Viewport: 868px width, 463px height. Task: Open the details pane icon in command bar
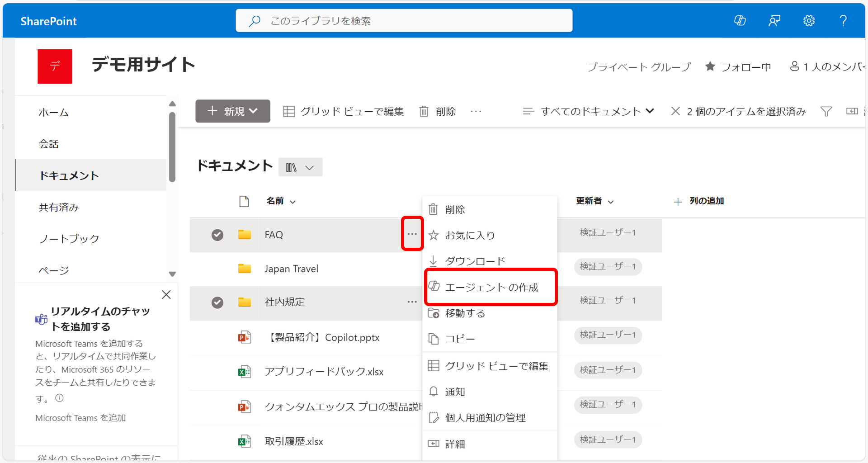pos(852,111)
